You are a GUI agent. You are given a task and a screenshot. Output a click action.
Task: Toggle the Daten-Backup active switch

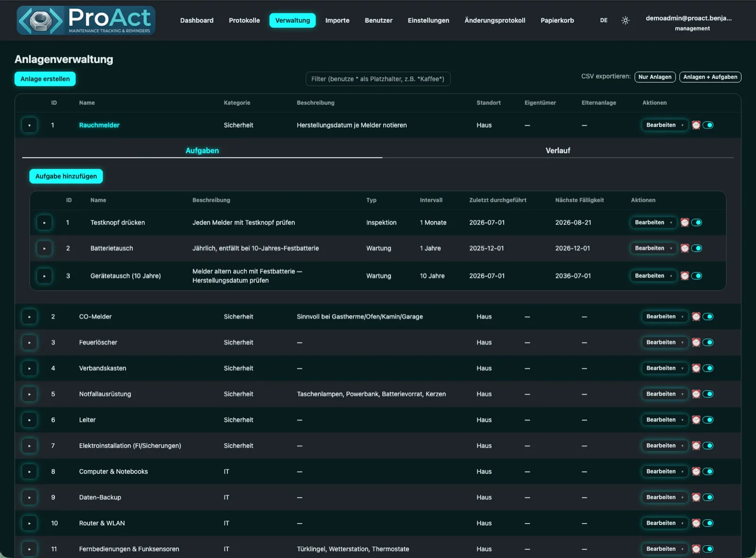(x=708, y=498)
